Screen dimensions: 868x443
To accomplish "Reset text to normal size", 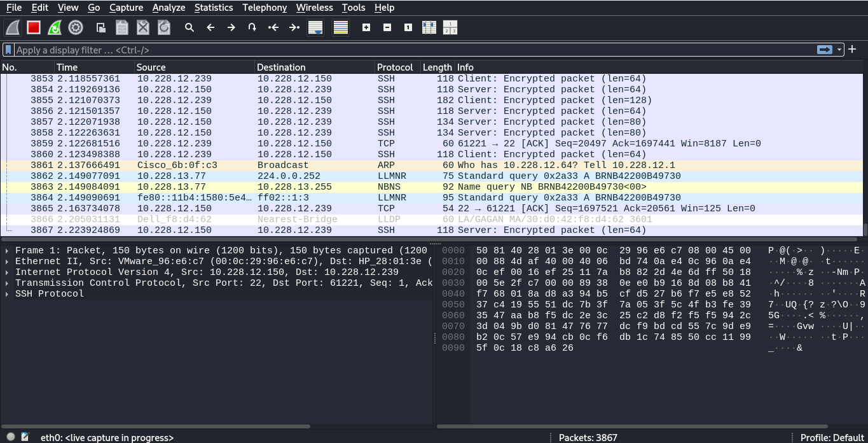I will coord(408,27).
